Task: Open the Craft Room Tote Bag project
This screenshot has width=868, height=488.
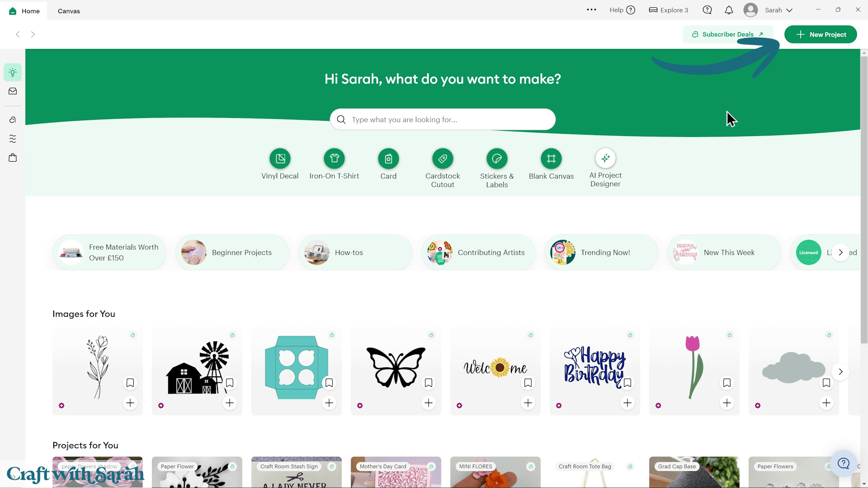Action: tap(595, 472)
